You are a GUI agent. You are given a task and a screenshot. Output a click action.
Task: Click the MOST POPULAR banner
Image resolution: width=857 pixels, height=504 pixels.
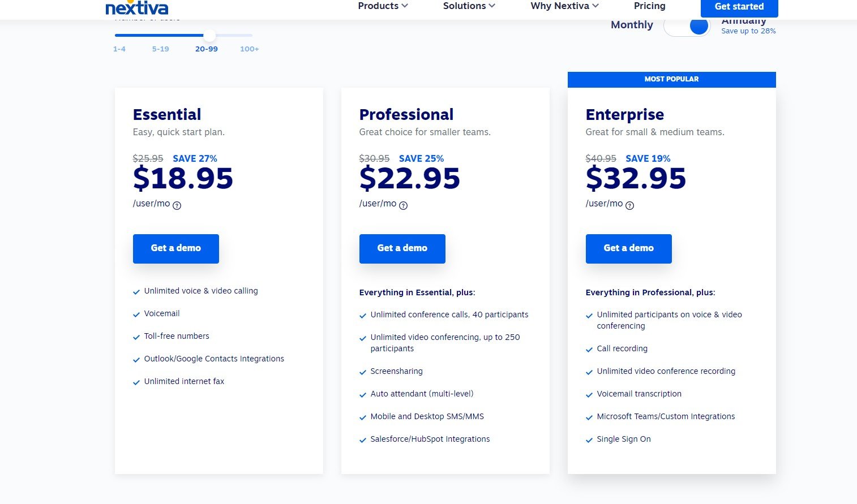point(671,79)
